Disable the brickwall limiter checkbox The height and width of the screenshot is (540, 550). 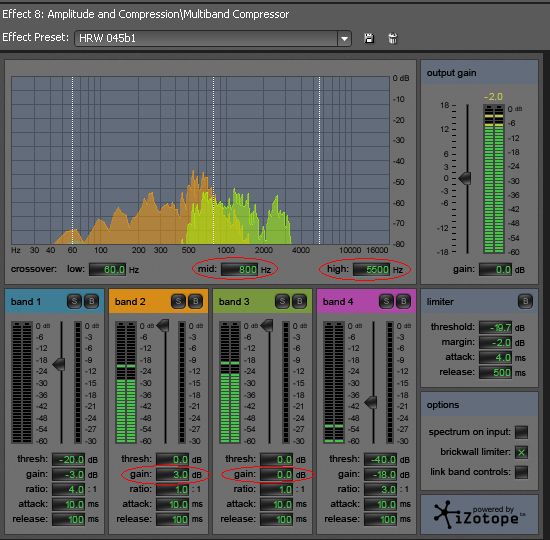[x=521, y=452]
